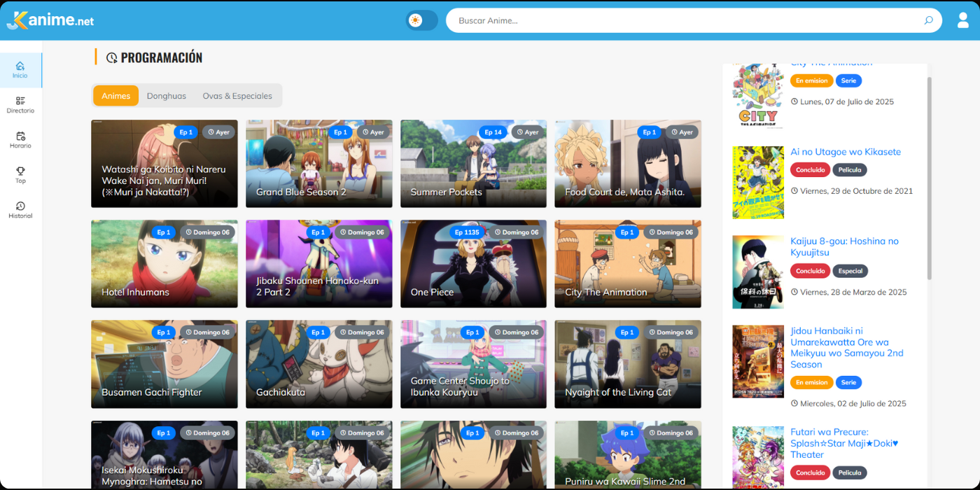Screen dimensions: 980x490
Task: Open One Piece episode card
Action: (x=473, y=264)
